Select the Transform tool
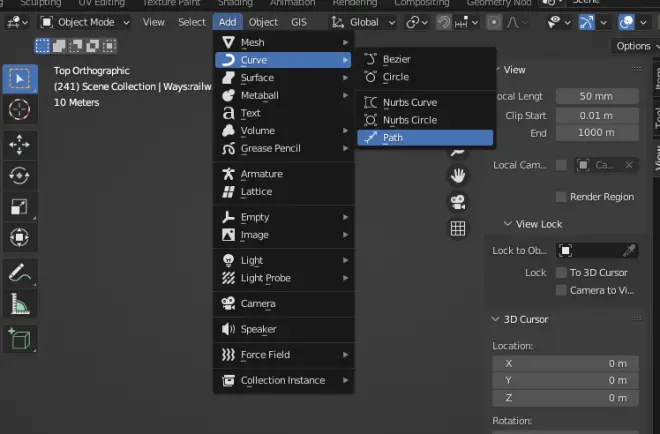This screenshot has height=434, width=660. pos(20,237)
